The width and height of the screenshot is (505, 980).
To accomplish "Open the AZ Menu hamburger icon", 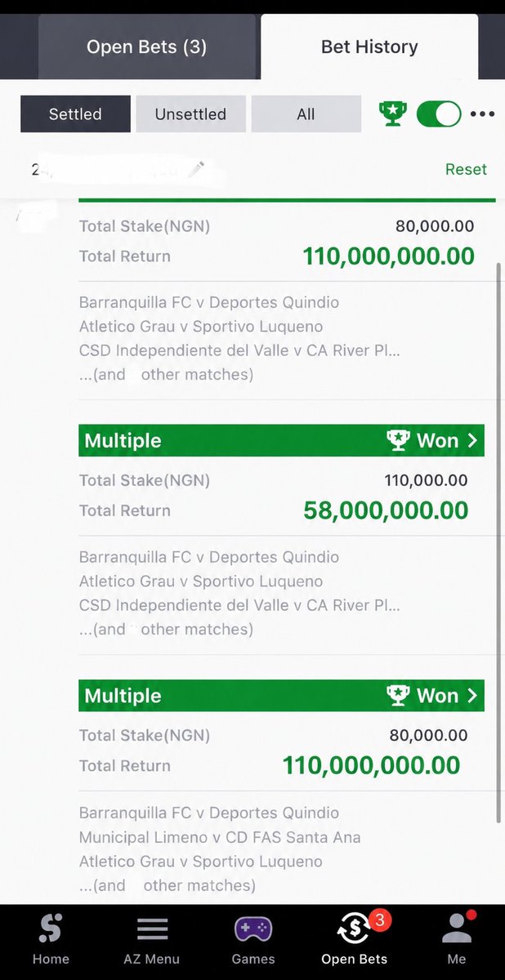I will [152, 929].
